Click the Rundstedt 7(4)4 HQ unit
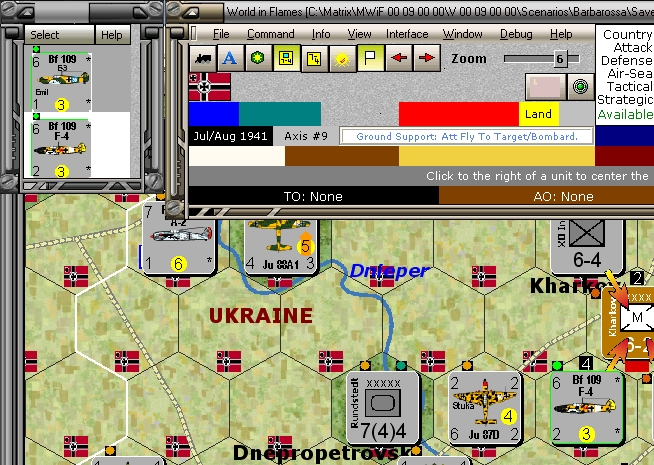Screen dimensions: 654x465 383,408
